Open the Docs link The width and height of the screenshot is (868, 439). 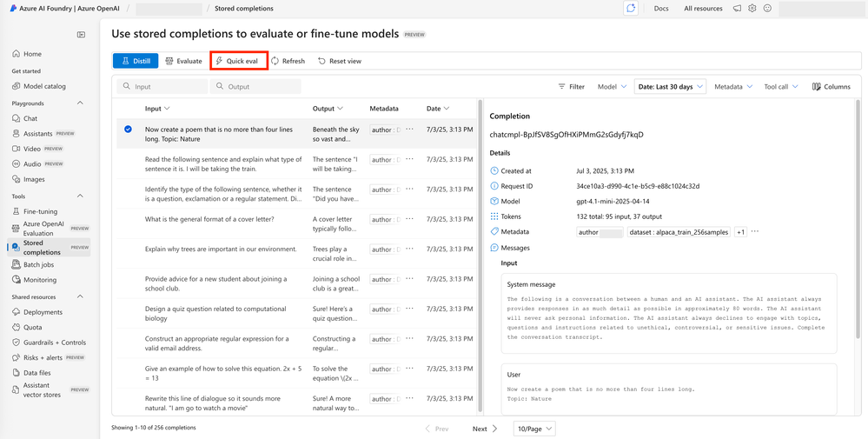click(661, 9)
